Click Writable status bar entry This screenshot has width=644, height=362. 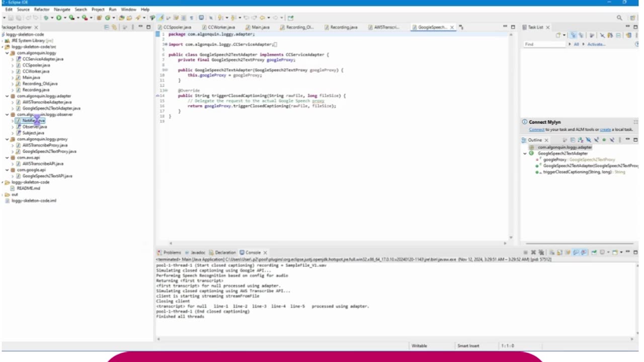[x=419, y=346]
